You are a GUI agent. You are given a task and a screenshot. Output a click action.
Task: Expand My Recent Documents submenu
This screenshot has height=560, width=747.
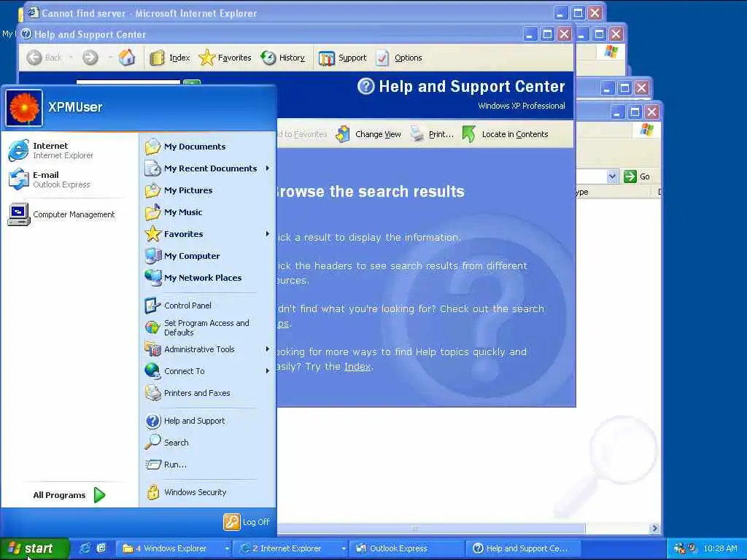pyautogui.click(x=208, y=168)
